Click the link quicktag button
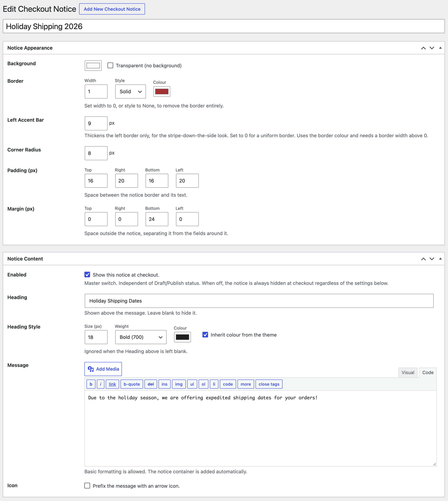 (112, 384)
